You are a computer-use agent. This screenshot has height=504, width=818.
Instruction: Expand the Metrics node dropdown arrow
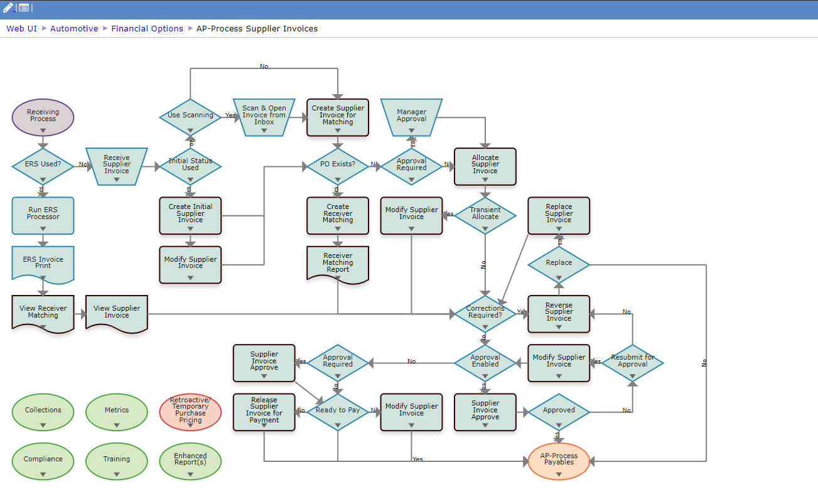click(x=117, y=425)
